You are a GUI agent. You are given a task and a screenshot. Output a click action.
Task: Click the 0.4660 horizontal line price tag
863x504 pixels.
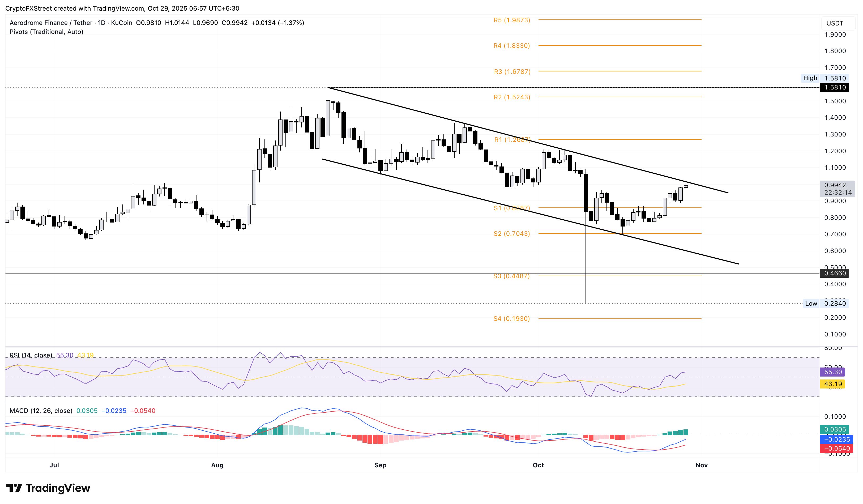click(835, 273)
